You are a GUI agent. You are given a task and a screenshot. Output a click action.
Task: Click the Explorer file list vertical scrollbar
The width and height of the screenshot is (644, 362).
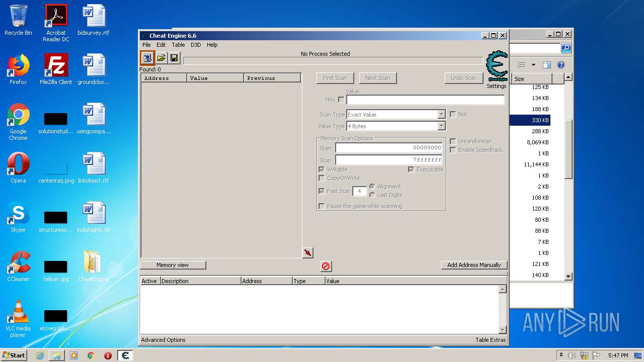coord(569,176)
